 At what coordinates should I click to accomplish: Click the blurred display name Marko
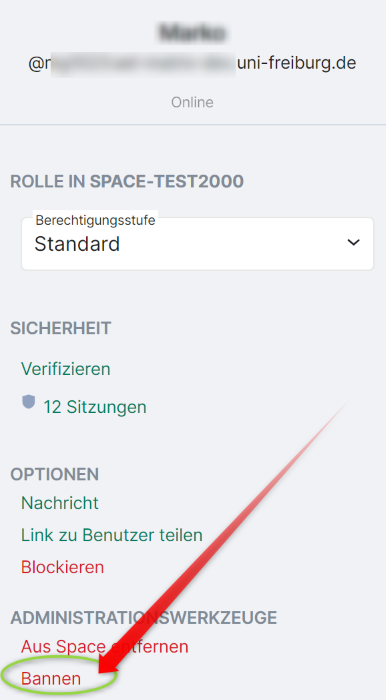click(193, 33)
